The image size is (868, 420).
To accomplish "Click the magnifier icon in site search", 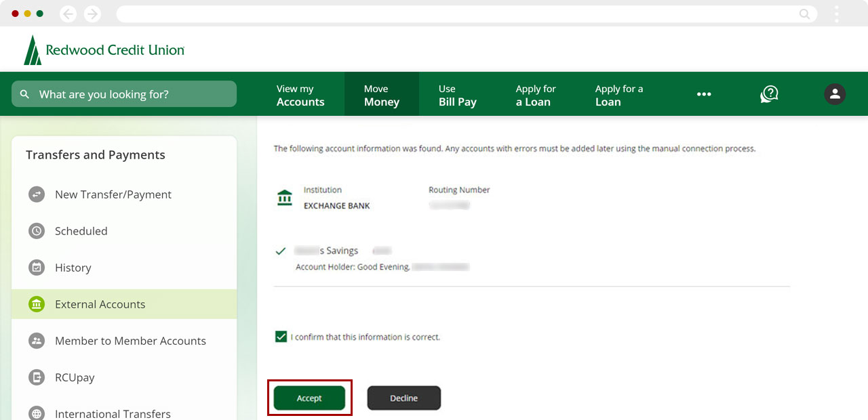I will click(25, 94).
